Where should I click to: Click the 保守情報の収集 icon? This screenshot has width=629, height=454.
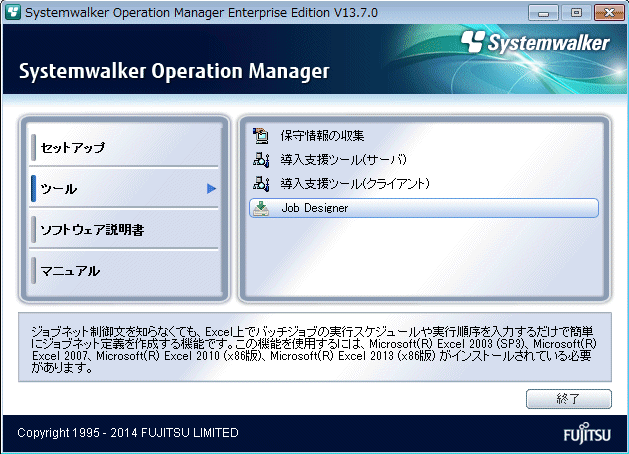click(261, 136)
